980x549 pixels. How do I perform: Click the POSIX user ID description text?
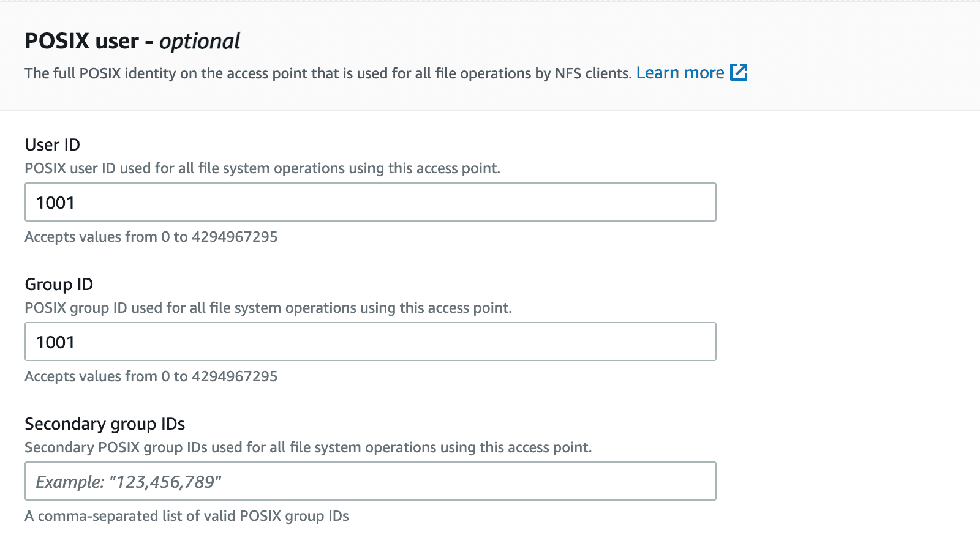[262, 168]
